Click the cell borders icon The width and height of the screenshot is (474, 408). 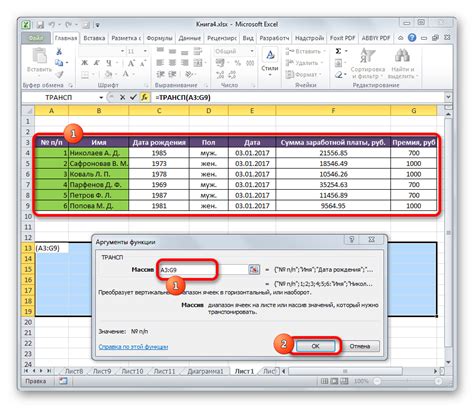tap(85, 74)
